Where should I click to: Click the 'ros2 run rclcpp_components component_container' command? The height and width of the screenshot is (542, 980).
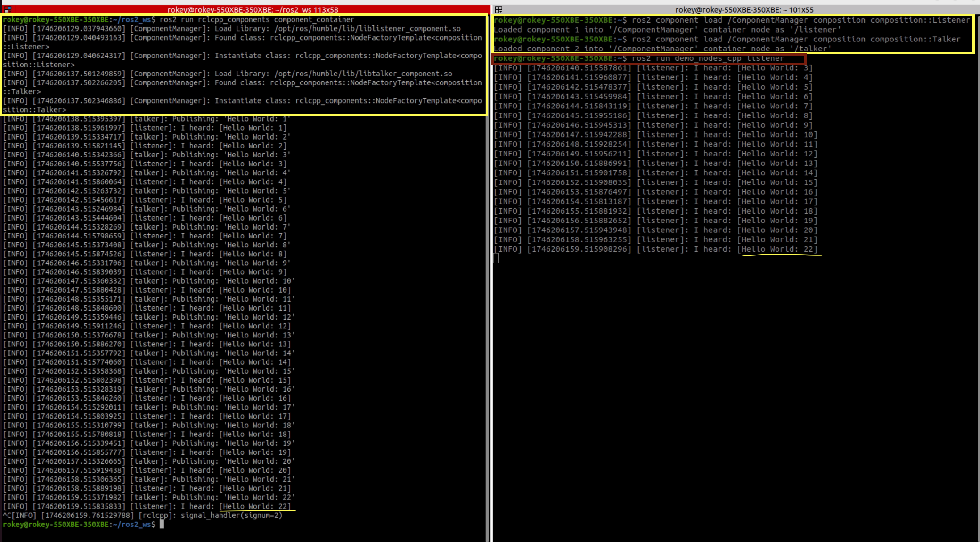tap(257, 20)
